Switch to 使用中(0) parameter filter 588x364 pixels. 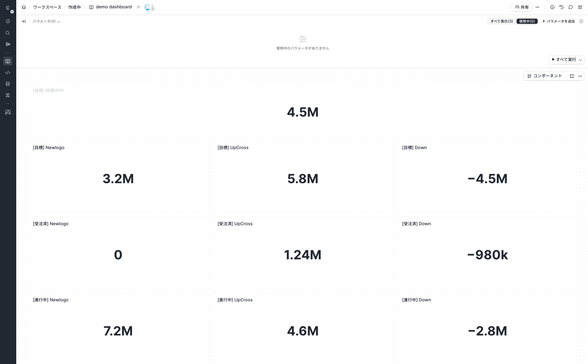point(527,21)
